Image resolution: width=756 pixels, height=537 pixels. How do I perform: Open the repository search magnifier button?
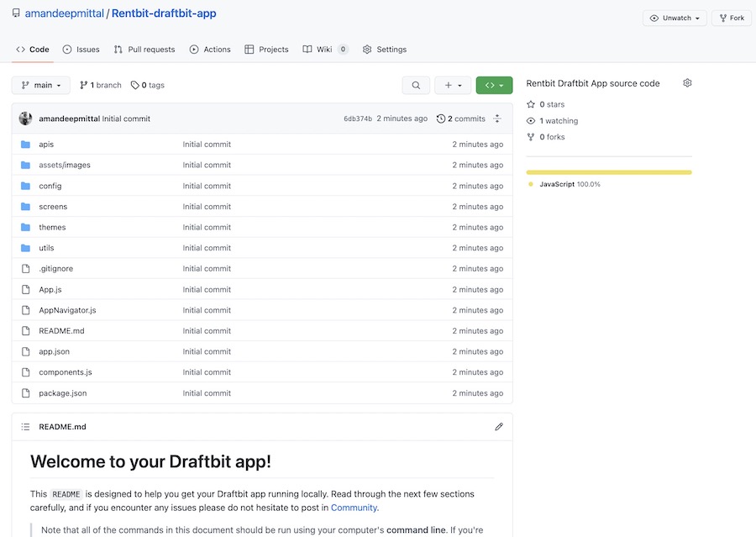pos(416,86)
